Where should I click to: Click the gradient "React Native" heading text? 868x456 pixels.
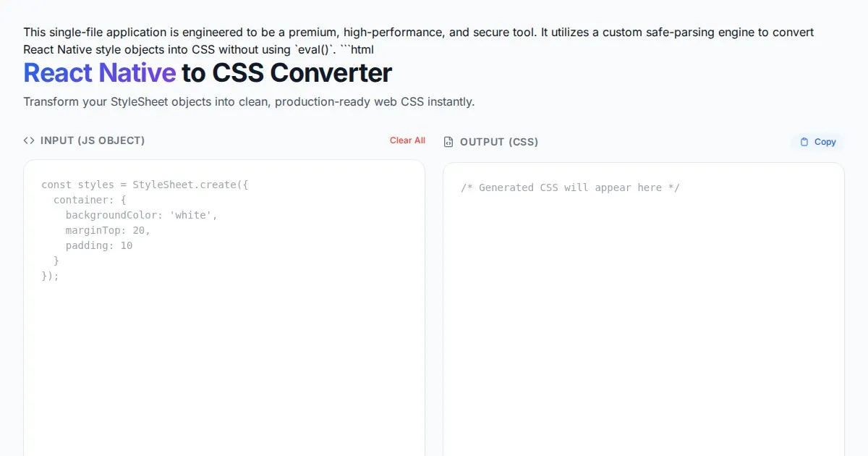point(100,73)
